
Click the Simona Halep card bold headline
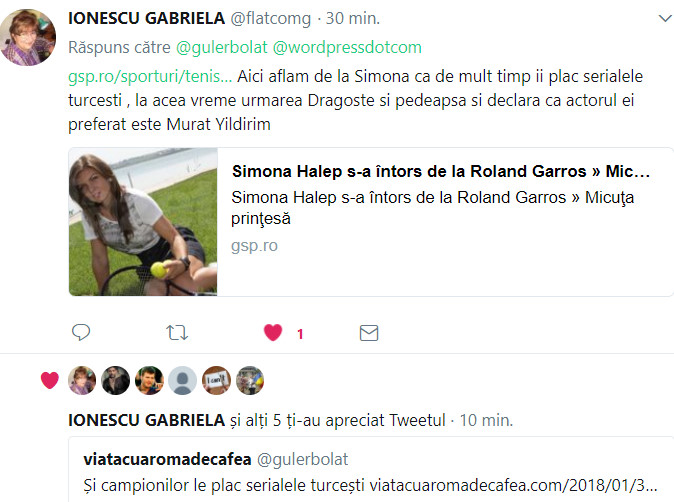tap(441, 171)
